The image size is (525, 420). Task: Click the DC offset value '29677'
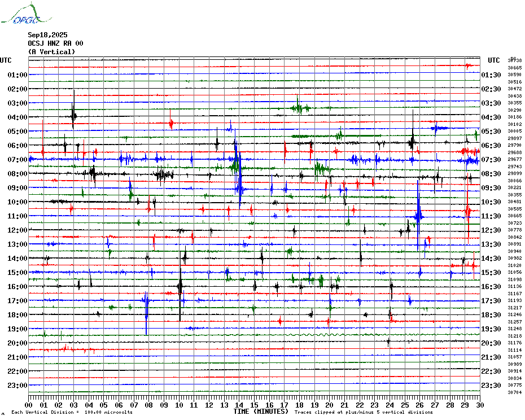pos(515,159)
